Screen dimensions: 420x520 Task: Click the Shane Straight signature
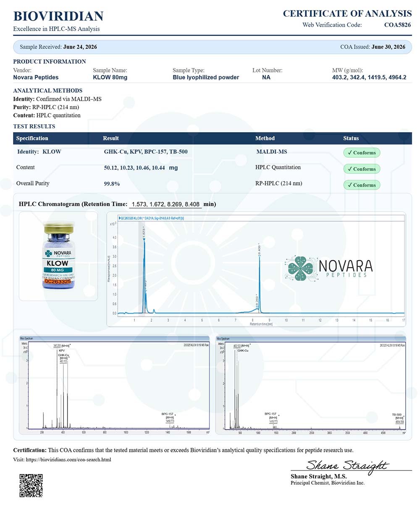click(x=347, y=465)
